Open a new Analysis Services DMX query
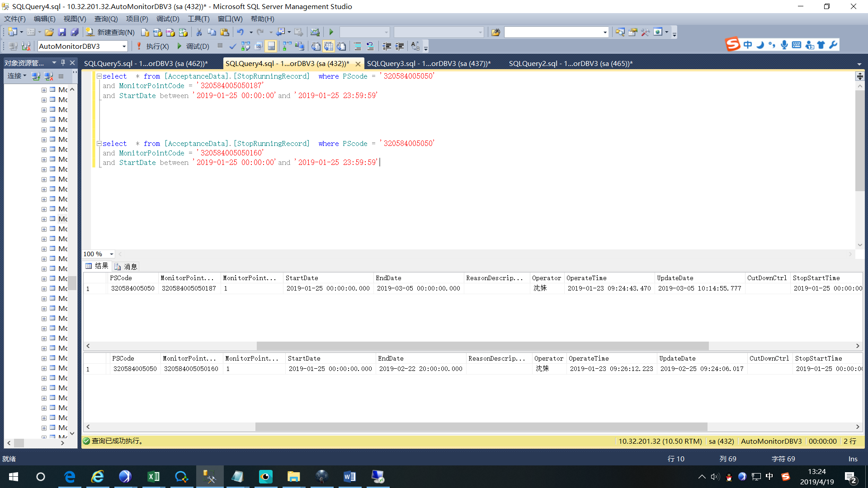 tap(170, 32)
